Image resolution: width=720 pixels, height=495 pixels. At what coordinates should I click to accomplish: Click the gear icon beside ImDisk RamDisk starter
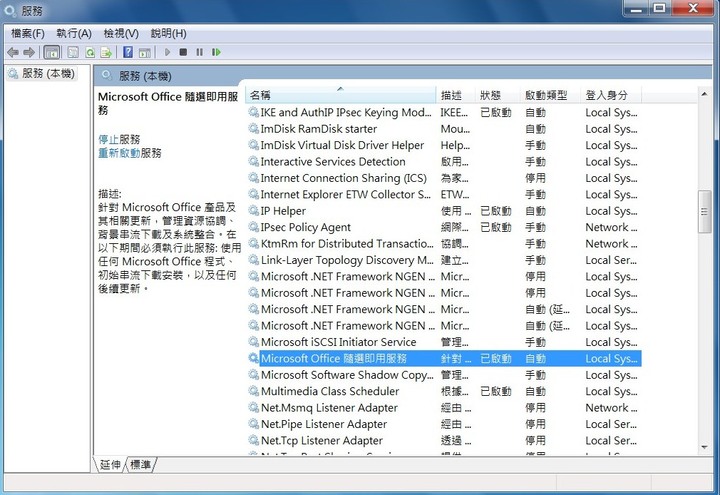click(253, 129)
